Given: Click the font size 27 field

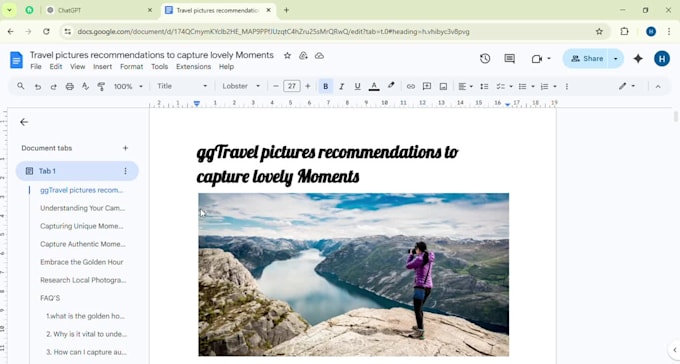Looking at the screenshot, I should 292,86.
